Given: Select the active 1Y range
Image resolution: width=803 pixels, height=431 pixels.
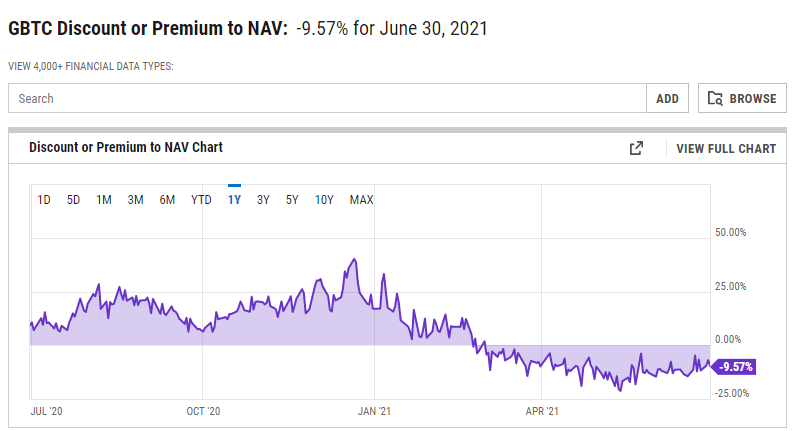Looking at the screenshot, I should [234, 200].
